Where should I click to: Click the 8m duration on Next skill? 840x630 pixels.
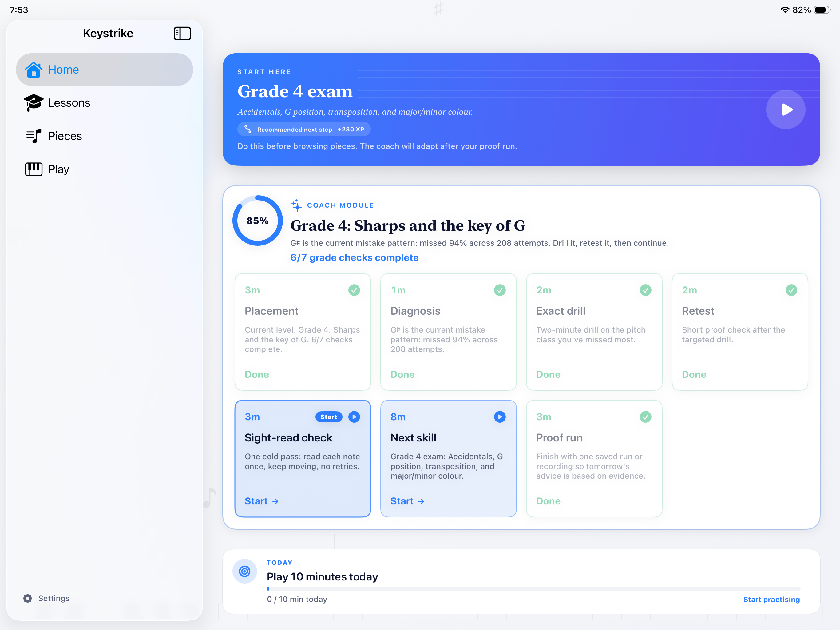pyautogui.click(x=398, y=417)
